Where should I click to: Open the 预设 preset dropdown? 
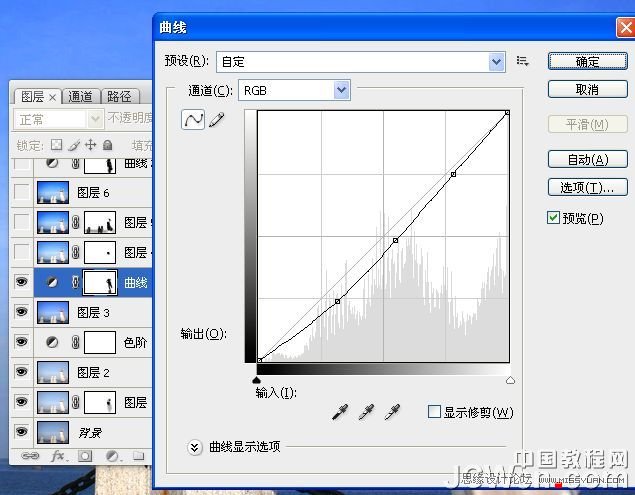click(497, 62)
